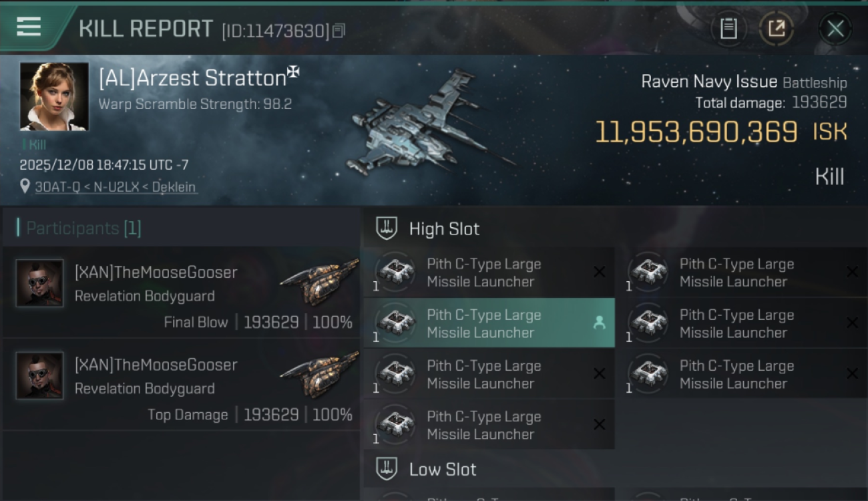This screenshot has height=501, width=868.
Task: Click the Low Slot shield icon
Action: [x=387, y=469]
